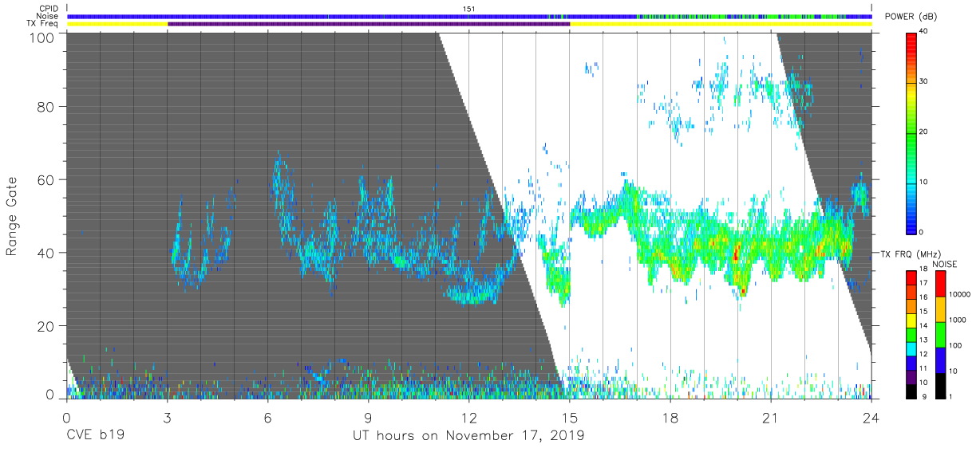Click the 1000 label on the NOISE scale
This screenshot has width=980, height=452.
[958, 320]
